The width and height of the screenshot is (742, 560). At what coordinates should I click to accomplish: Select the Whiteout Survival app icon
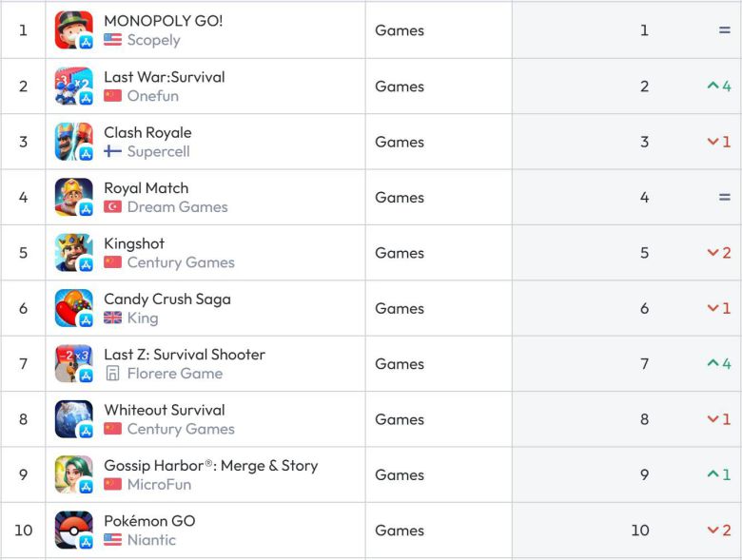73,419
